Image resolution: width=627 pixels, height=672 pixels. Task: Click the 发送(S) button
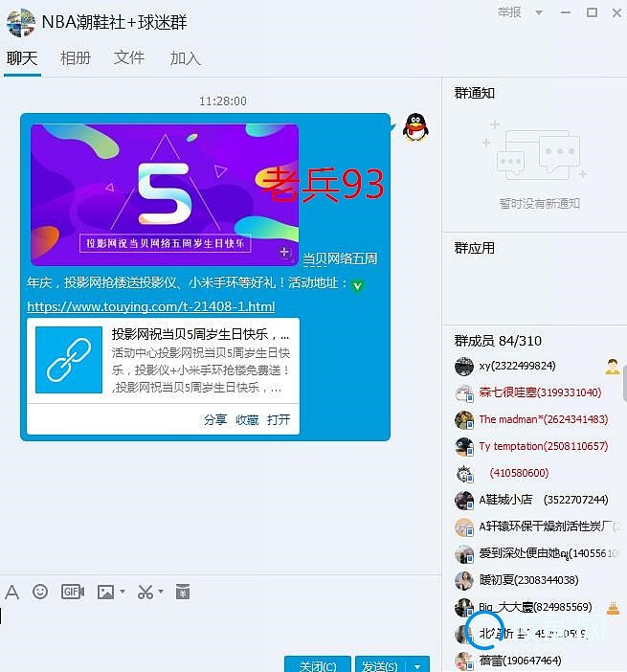(x=380, y=665)
